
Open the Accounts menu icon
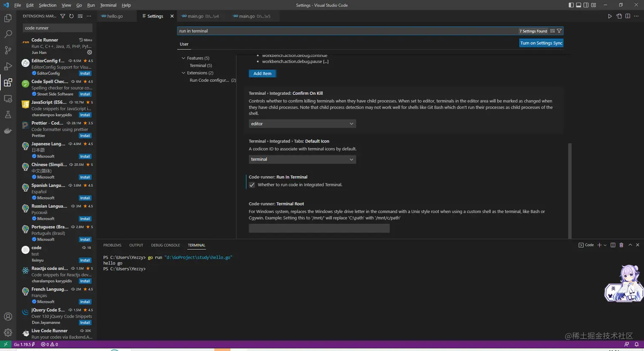pos(8,317)
